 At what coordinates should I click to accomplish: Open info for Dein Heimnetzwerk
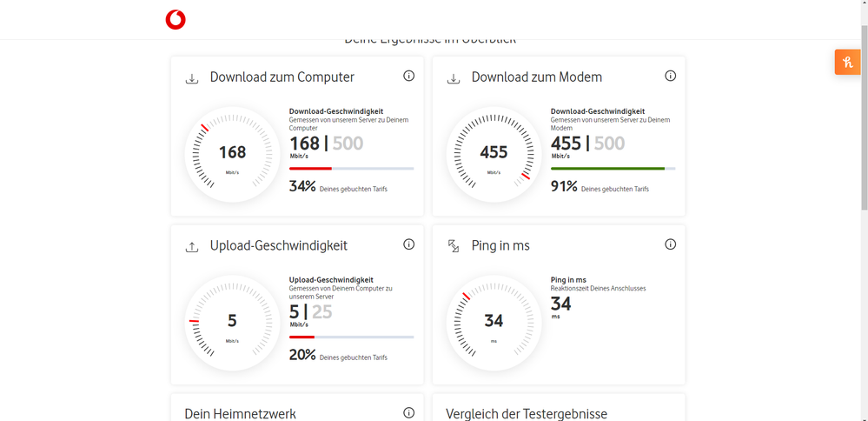[x=408, y=412]
